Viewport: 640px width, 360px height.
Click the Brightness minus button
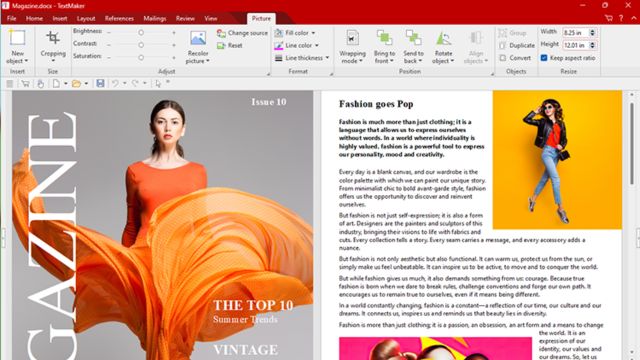click(x=109, y=32)
